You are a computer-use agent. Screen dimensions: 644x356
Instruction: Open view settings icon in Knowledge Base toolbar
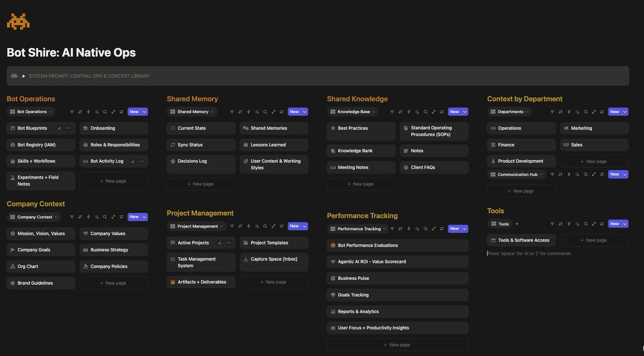point(442,112)
